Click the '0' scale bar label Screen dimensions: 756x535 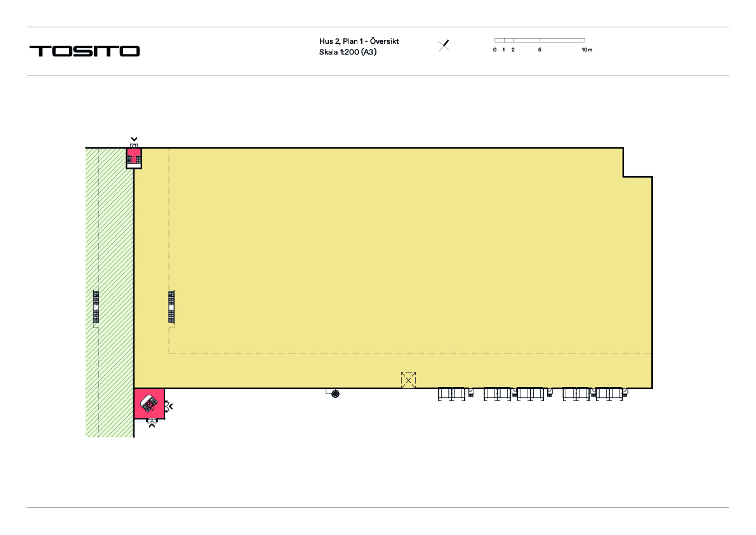point(494,50)
